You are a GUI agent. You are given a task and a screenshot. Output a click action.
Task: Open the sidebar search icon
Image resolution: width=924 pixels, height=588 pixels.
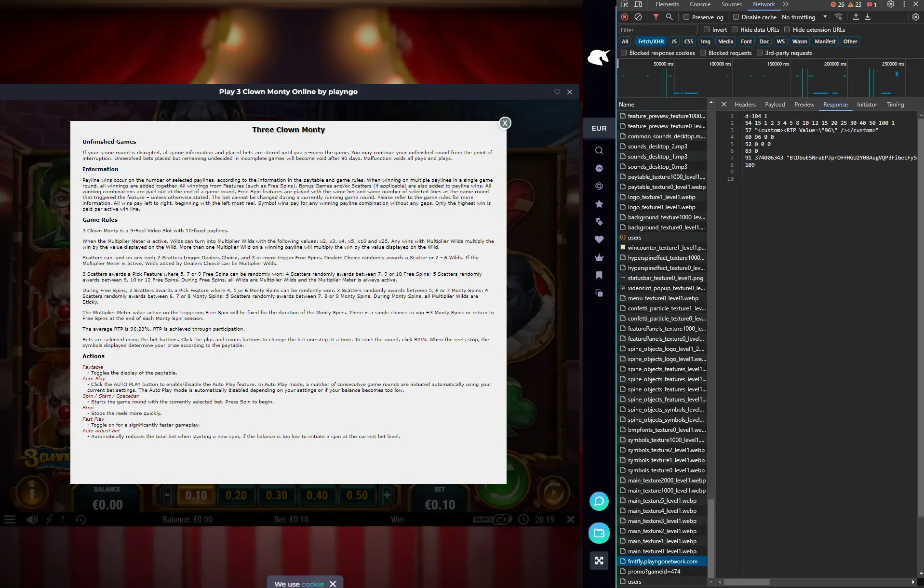599,150
